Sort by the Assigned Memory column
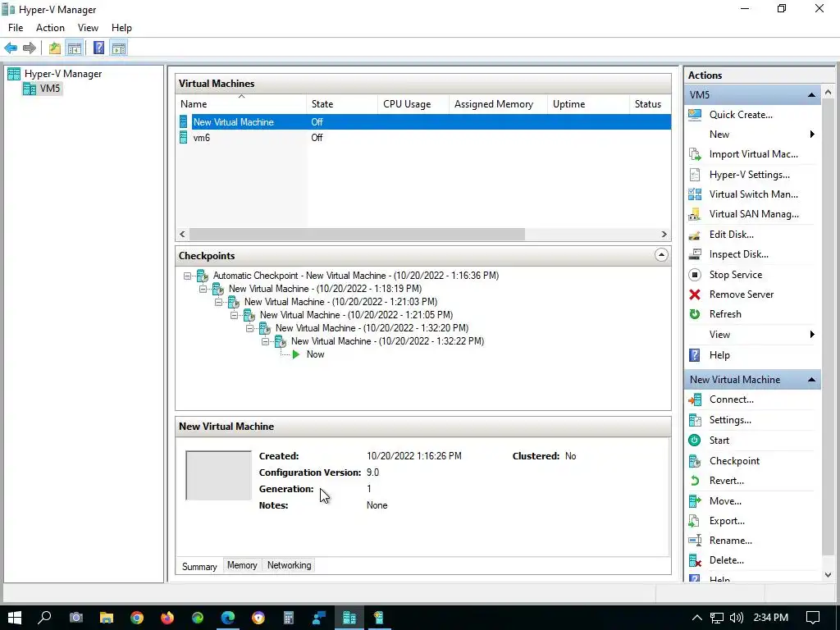This screenshot has height=630, width=840. (498, 104)
